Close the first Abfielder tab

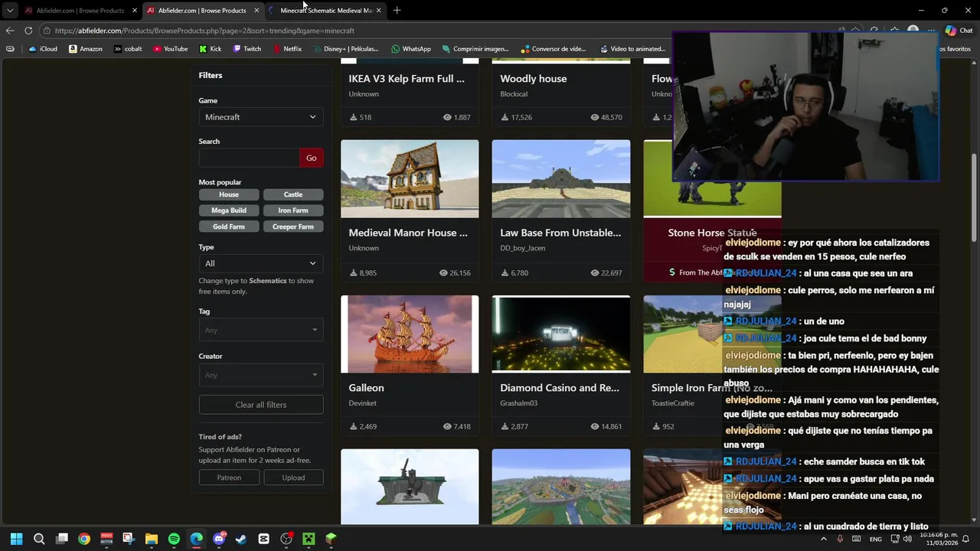tap(135, 11)
